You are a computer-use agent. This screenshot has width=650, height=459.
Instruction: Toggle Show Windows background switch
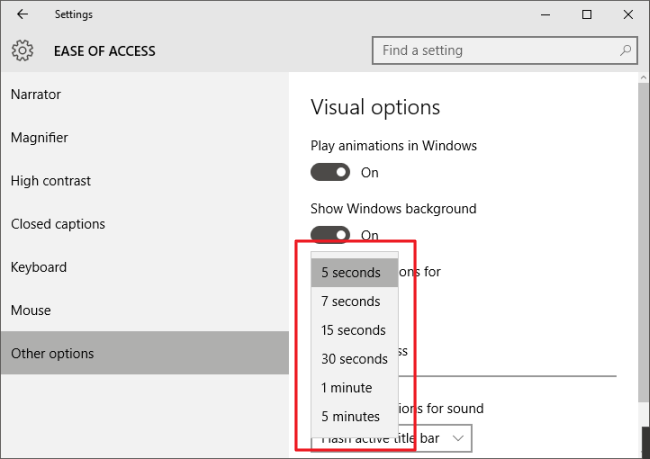(330, 234)
